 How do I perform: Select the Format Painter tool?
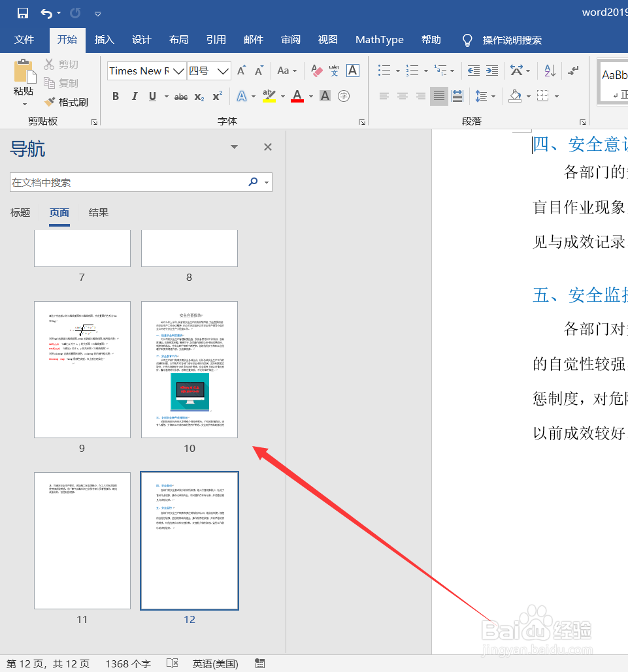[66, 102]
